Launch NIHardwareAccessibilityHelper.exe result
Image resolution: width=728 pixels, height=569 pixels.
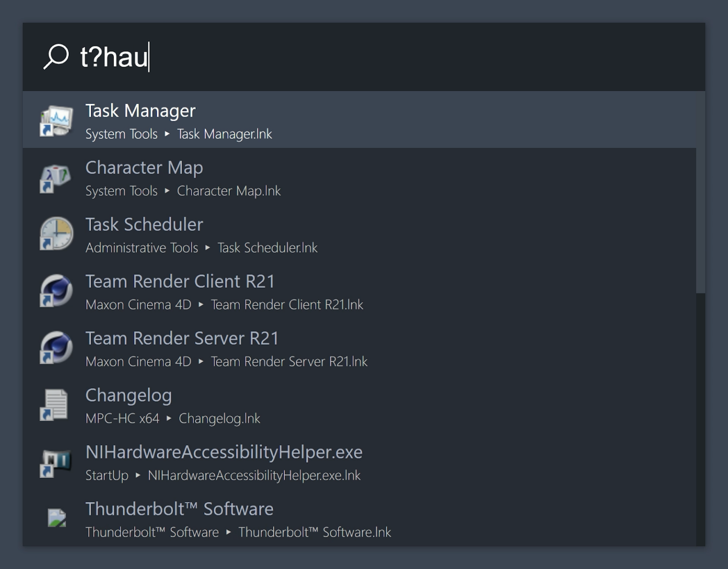tap(224, 452)
